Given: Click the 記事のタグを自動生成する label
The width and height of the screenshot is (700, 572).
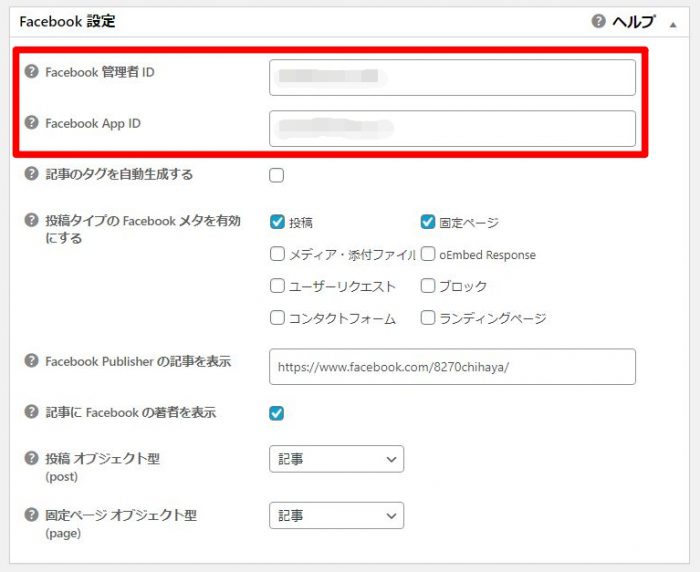Looking at the screenshot, I should coord(119,174).
